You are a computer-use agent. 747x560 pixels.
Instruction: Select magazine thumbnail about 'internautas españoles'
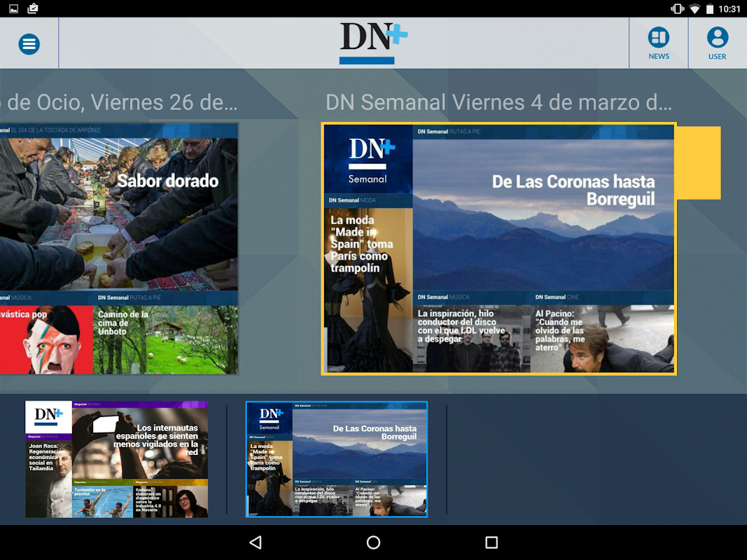pyautogui.click(x=117, y=459)
